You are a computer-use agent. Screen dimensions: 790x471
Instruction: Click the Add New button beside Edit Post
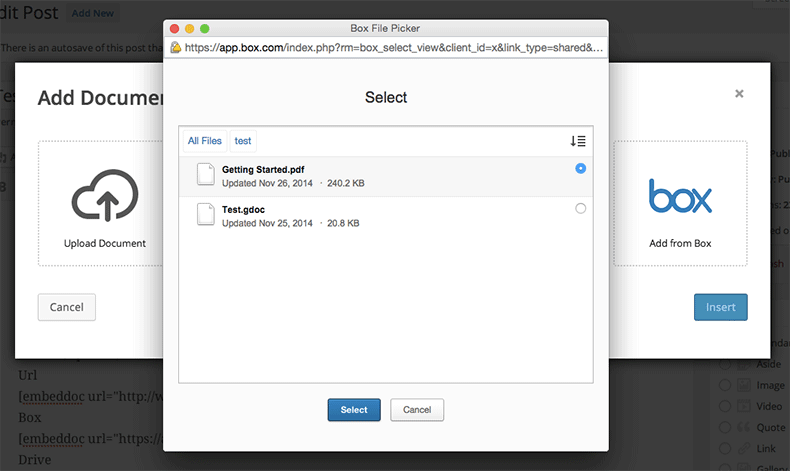coord(93,13)
